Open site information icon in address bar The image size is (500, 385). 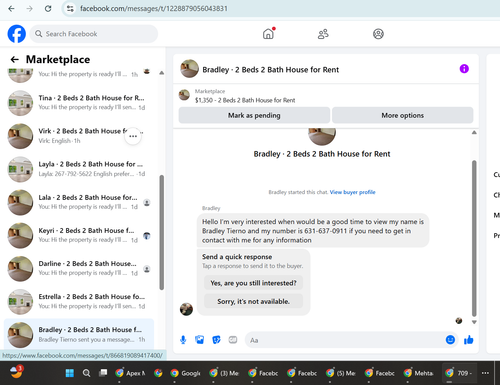pyautogui.click(x=70, y=9)
